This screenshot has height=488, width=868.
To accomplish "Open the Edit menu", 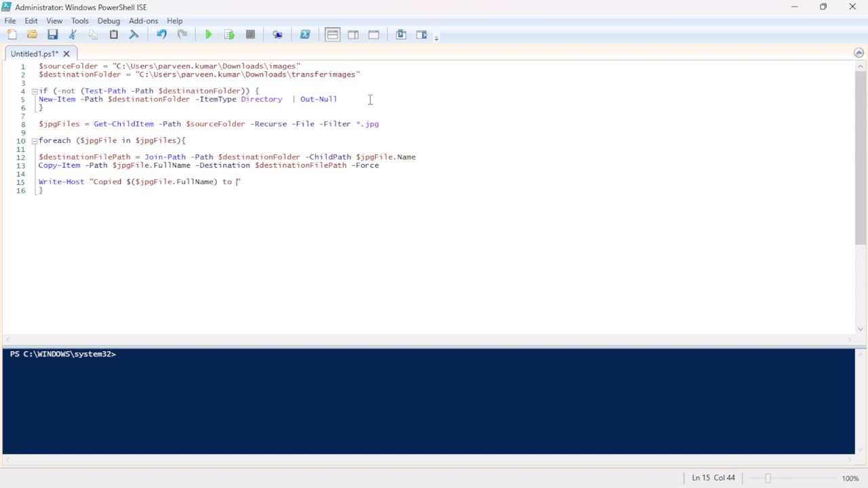I will tap(31, 21).
